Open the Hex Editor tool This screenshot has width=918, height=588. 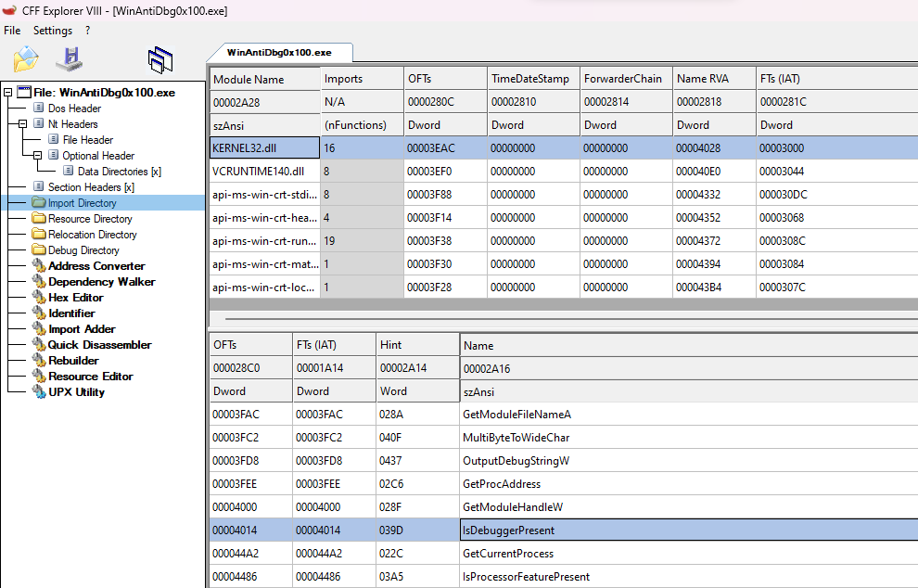[x=75, y=298]
